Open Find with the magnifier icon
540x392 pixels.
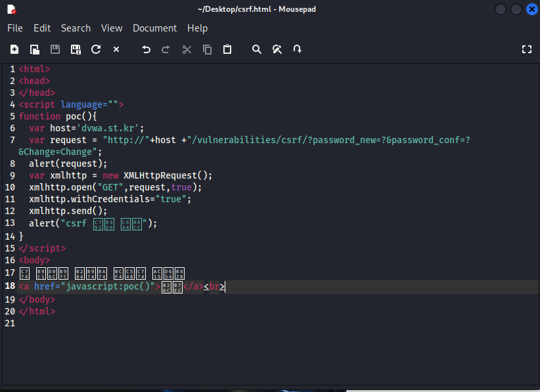pos(257,49)
